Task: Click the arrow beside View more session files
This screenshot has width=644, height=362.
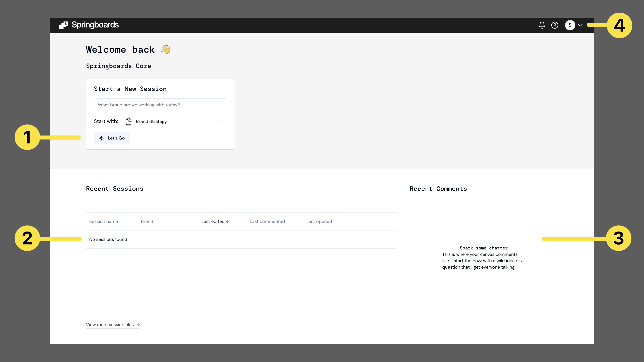Action: tap(138, 324)
